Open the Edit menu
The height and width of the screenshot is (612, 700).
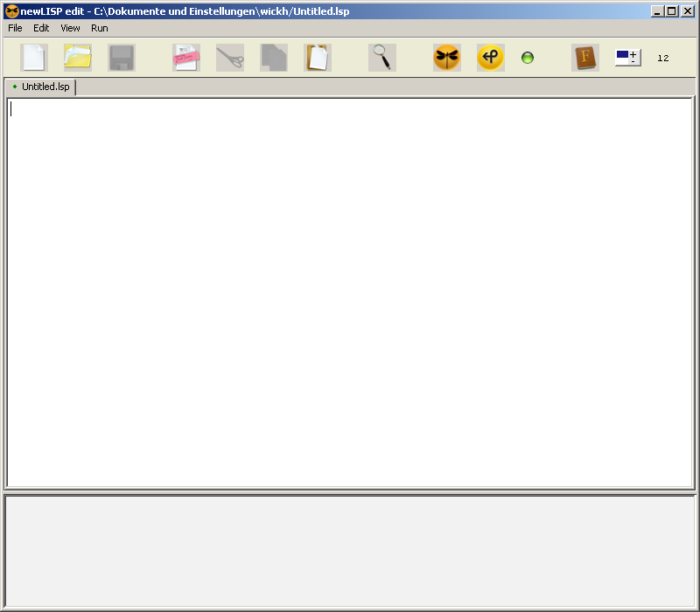tap(41, 28)
